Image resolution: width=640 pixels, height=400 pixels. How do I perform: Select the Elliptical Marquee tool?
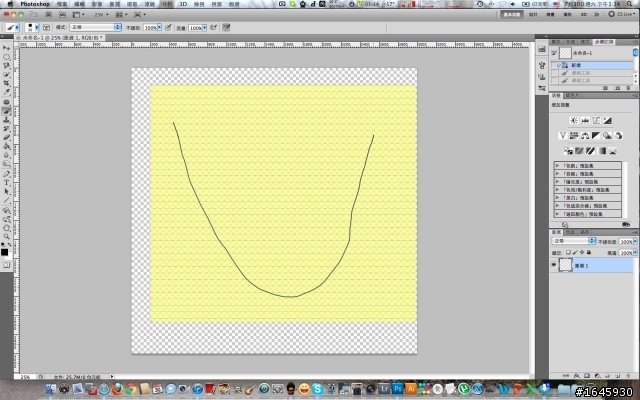click(7, 57)
